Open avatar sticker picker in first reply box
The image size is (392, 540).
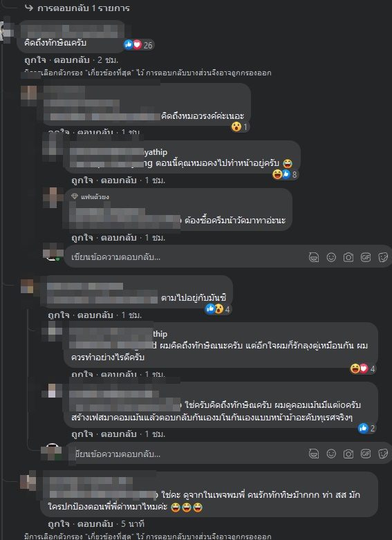pos(313,257)
